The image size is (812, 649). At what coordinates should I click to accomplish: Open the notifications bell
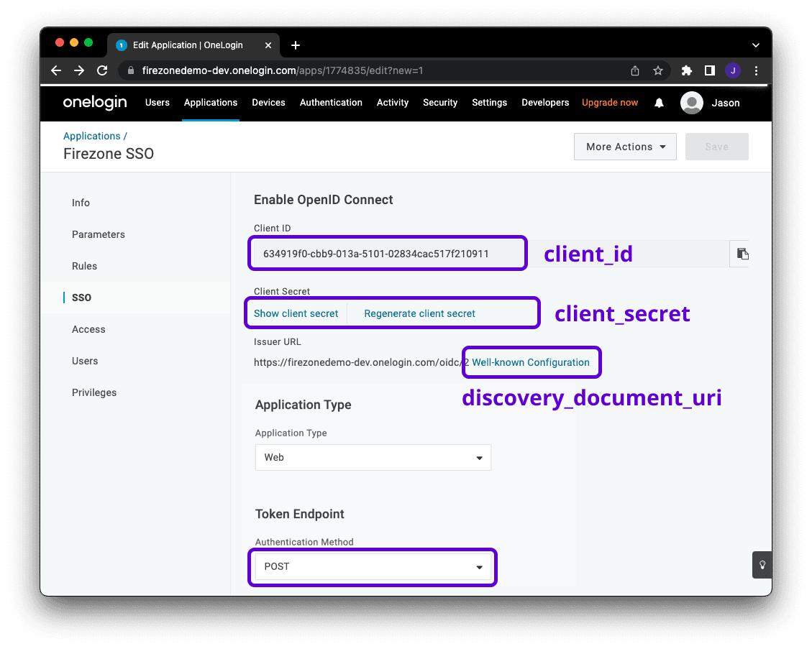(659, 103)
